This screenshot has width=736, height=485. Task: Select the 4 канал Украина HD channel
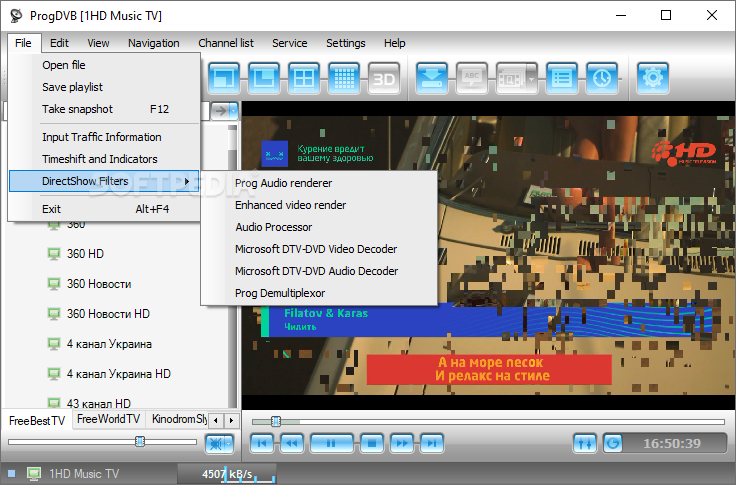pos(118,374)
